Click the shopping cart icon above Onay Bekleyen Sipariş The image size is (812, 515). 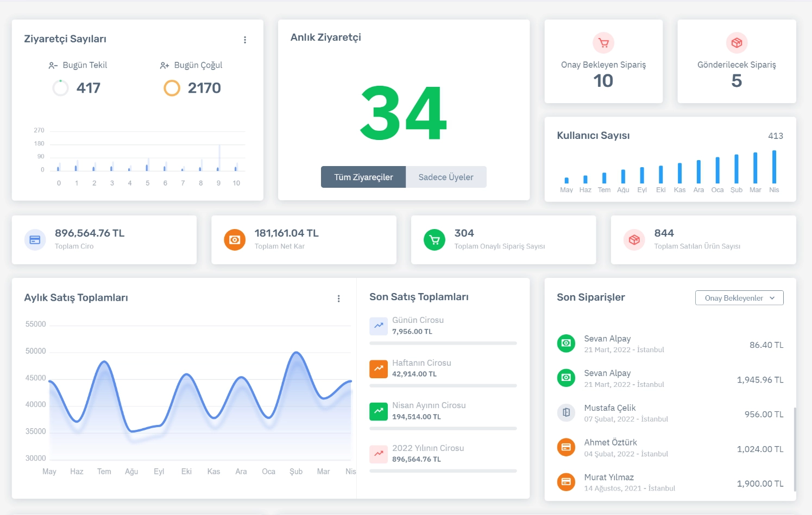click(x=603, y=43)
